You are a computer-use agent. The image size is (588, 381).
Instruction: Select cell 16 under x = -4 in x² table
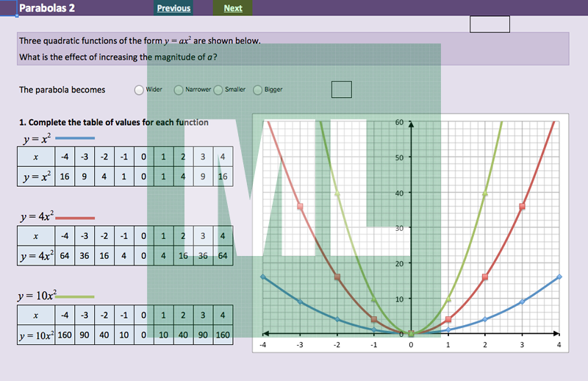(65, 177)
